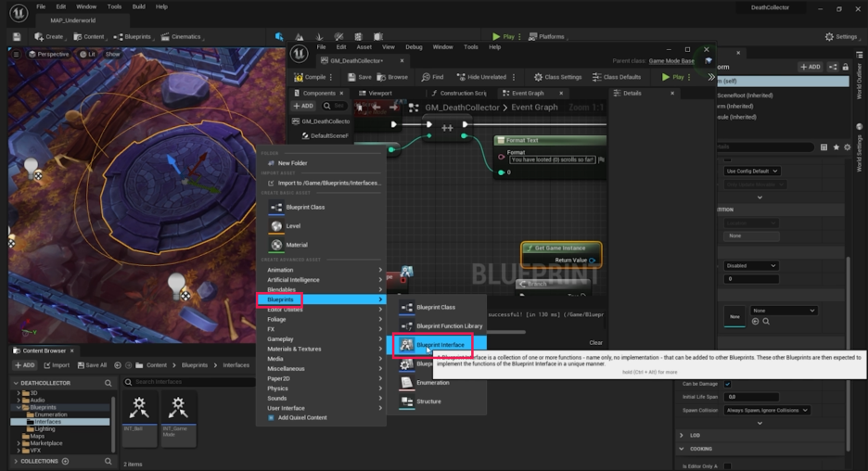
Task: Toggle Can be Damaged checkbox
Action: tap(727, 384)
